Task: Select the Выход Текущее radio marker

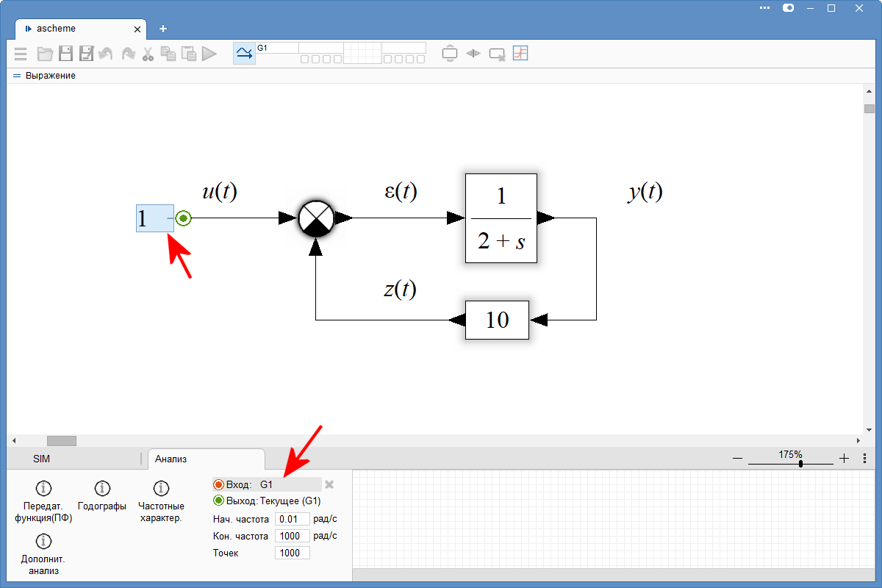Action: tap(218, 501)
